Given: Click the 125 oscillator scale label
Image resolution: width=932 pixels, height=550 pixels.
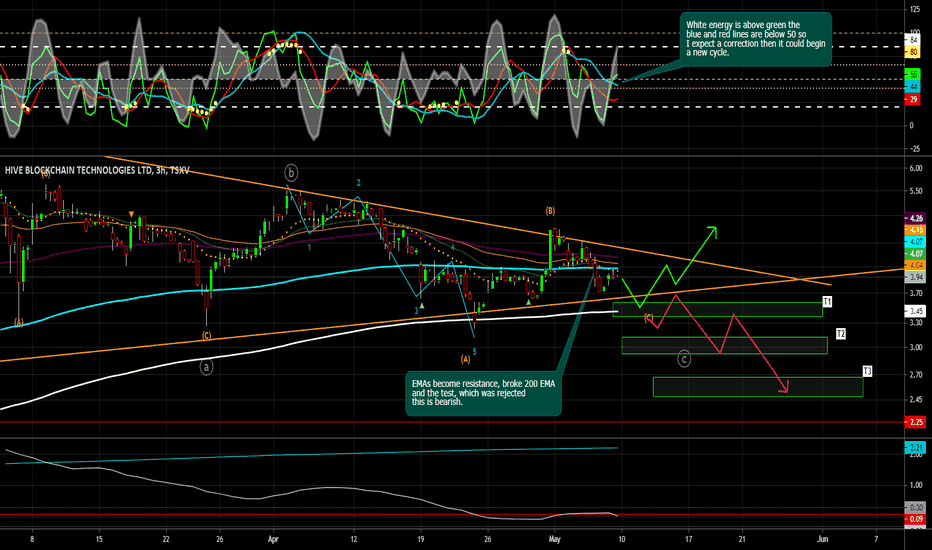Looking at the screenshot, I should click(915, 8).
